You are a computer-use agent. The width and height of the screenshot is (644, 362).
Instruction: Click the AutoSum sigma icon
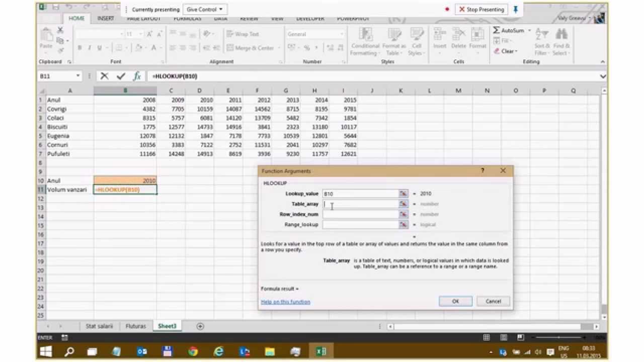point(497,31)
